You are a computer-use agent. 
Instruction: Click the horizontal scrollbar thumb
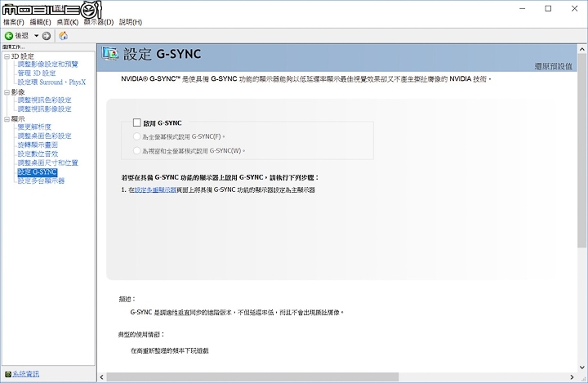(252, 377)
